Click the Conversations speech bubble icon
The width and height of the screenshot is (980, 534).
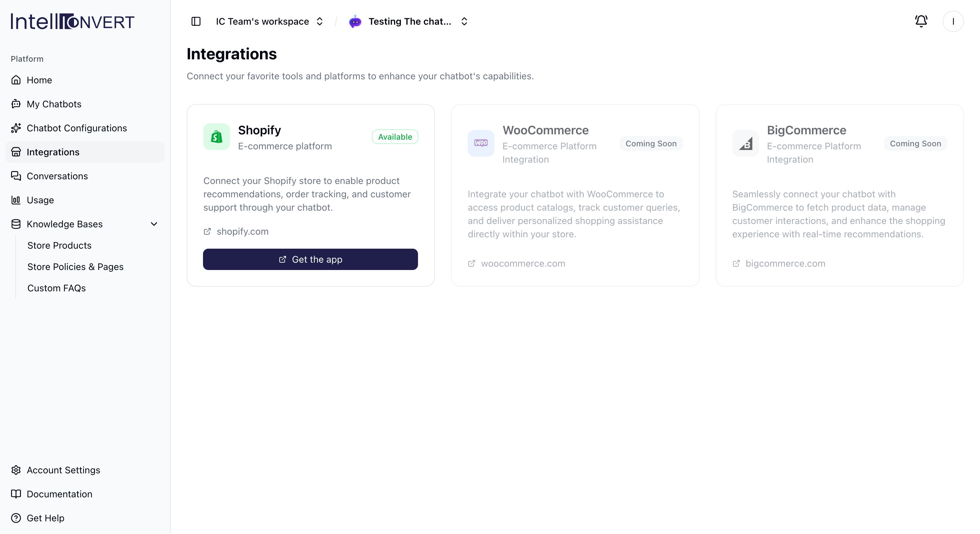point(16,176)
